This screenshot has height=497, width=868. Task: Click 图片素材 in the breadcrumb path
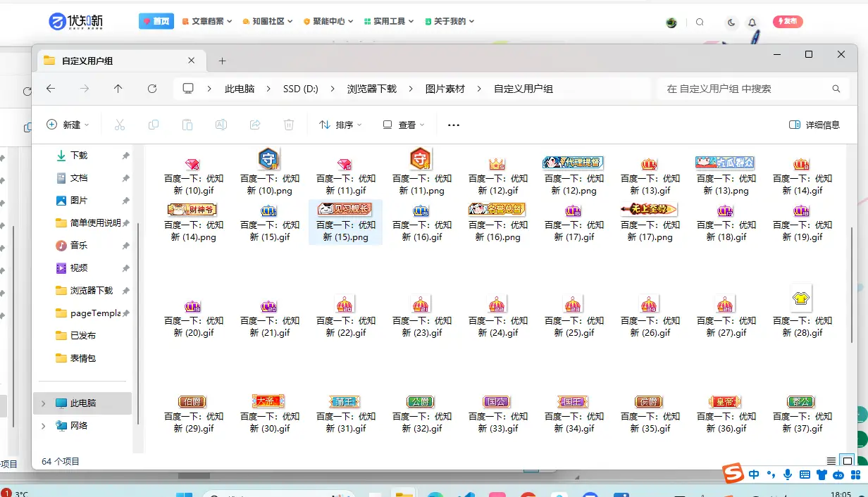pyautogui.click(x=445, y=89)
